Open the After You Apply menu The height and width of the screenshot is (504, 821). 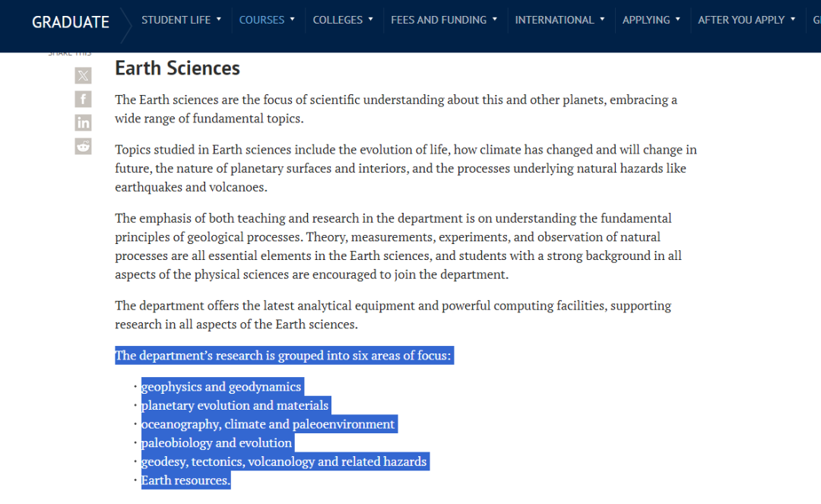[747, 20]
